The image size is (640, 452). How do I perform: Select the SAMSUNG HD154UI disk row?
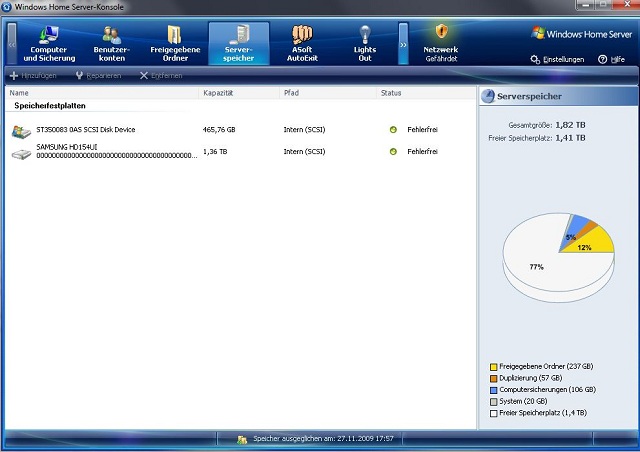coord(240,151)
